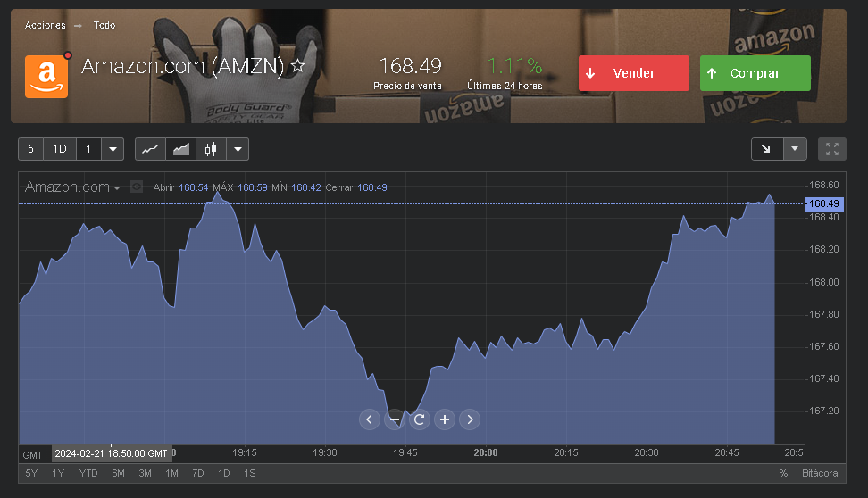This screenshot has width=868, height=498.
Task: Click the MÁX 168.59 value in legend
Action: click(253, 187)
